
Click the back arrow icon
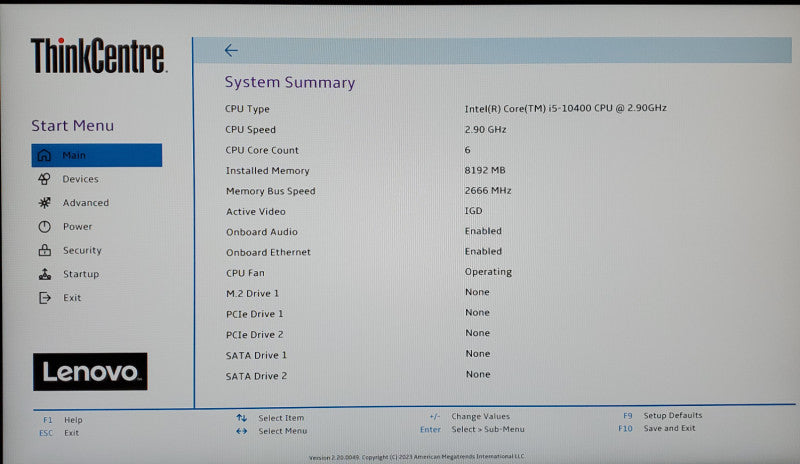pyautogui.click(x=231, y=50)
